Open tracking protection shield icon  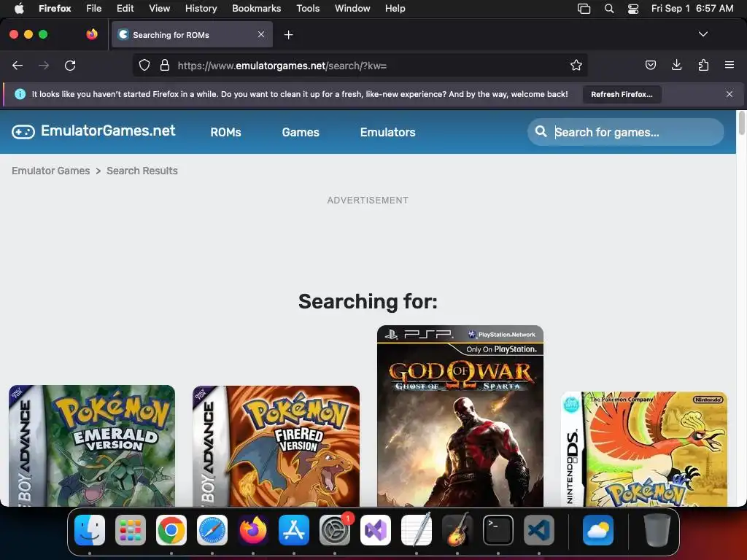point(144,65)
